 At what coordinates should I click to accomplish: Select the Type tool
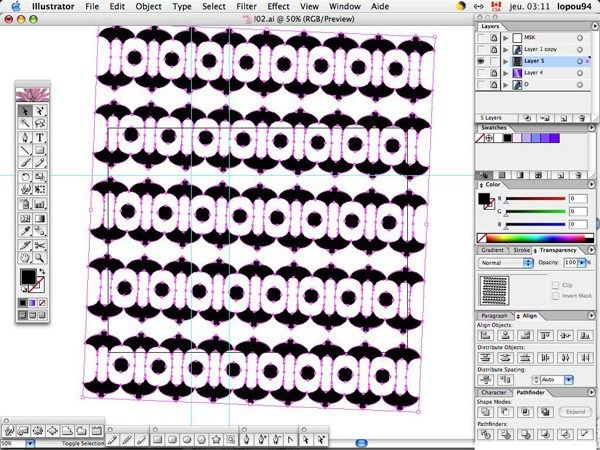click(40, 137)
